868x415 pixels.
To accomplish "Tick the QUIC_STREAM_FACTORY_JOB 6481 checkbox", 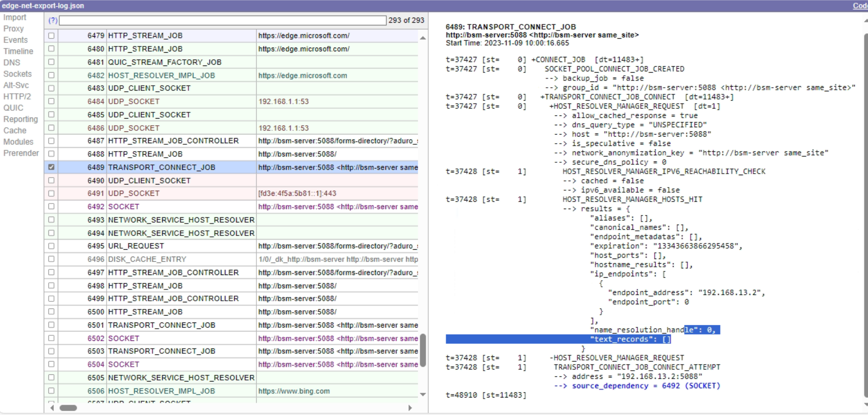I will tap(51, 62).
